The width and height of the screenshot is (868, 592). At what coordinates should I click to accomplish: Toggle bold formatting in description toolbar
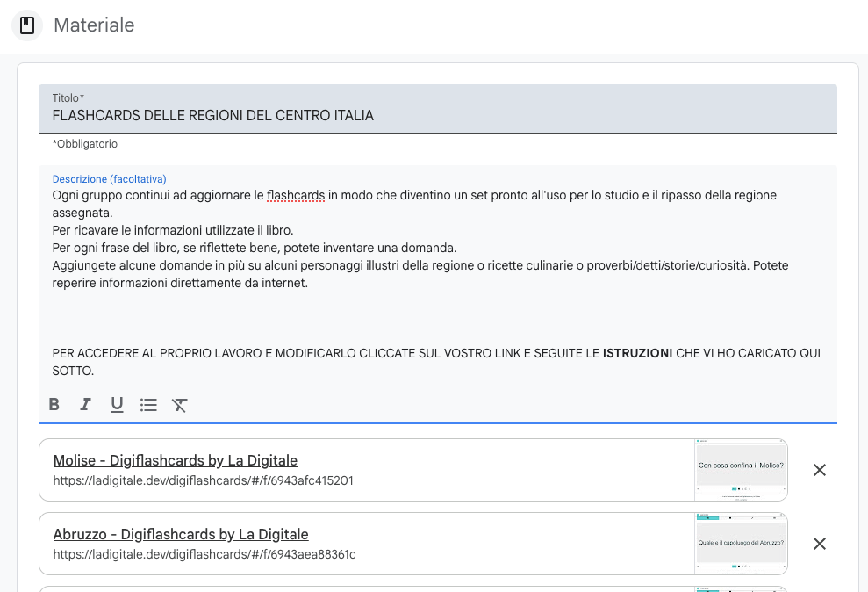pos(54,405)
